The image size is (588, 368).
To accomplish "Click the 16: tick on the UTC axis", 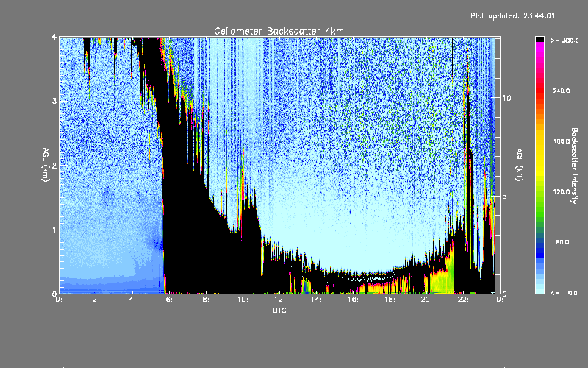I will coord(353,300).
